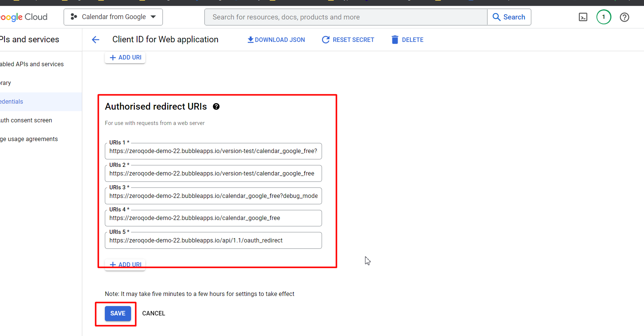The image size is (644, 336).
Task: Click the APIs and services sidebar heading
Action: [30, 39]
